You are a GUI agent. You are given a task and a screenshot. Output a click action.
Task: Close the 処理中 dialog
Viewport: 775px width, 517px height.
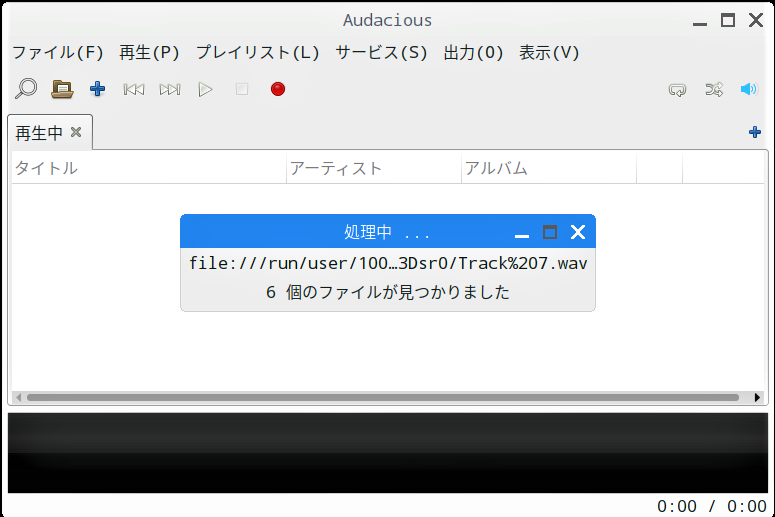click(578, 232)
